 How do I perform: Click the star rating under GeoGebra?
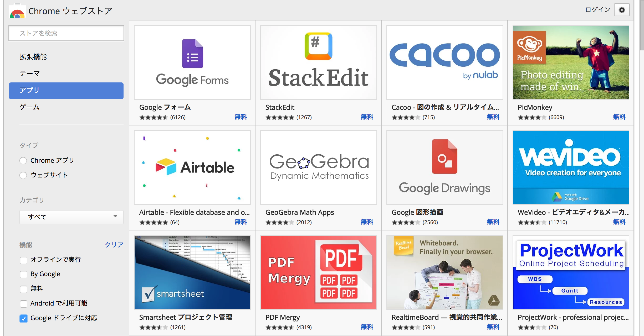(x=280, y=223)
